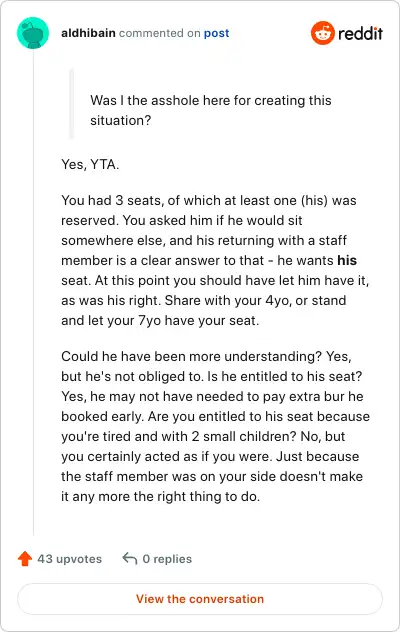Click the paragraph starting 'Could he have been'
Viewport: 400px width, 632px height.
pos(215,426)
